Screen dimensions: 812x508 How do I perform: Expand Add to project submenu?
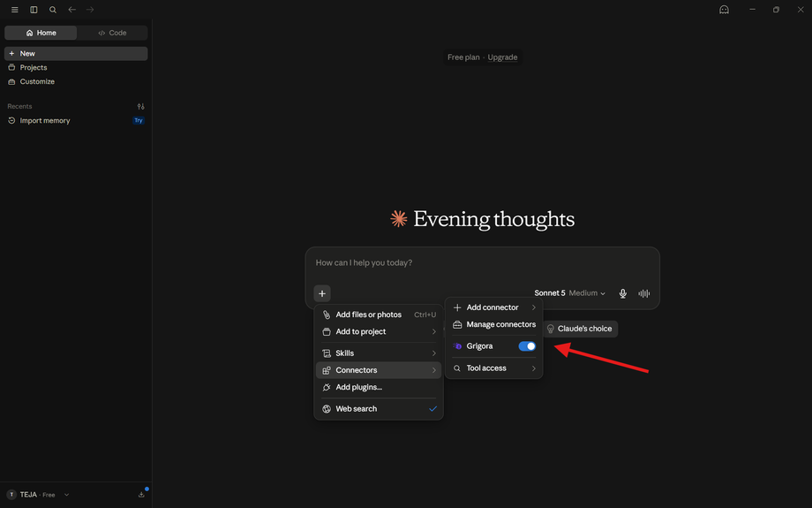click(379, 332)
